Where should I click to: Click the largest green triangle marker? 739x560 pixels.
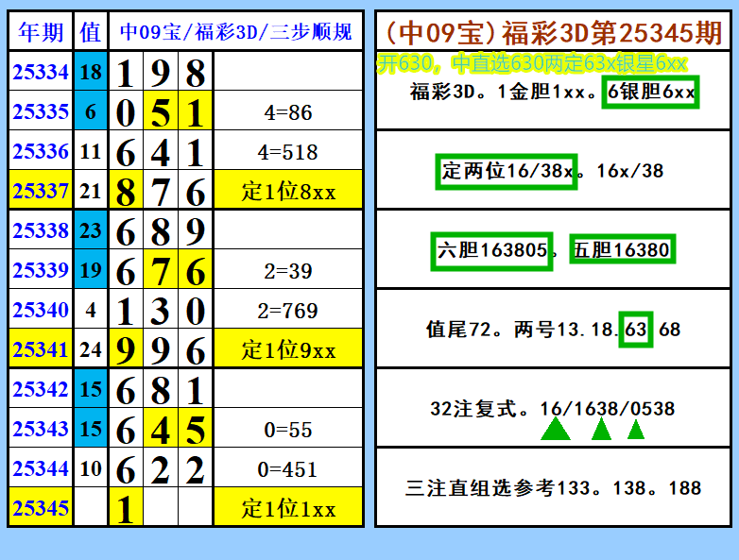[x=556, y=429]
